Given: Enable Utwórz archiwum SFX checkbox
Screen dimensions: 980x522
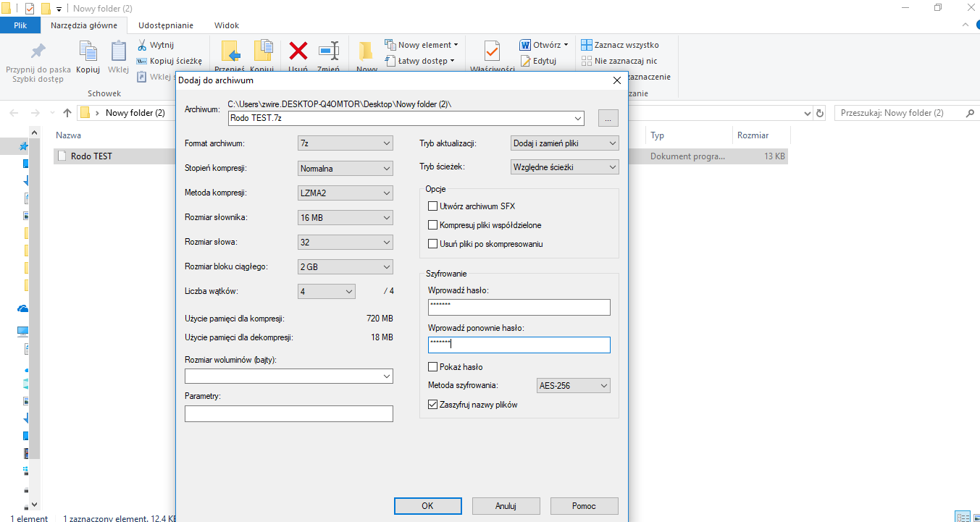Looking at the screenshot, I should [x=433, y=206].
